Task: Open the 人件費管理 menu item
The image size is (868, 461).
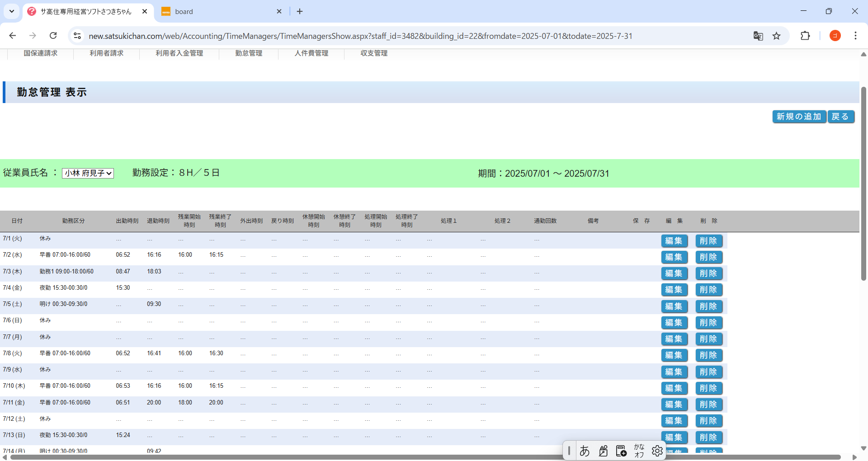Action: pos(311,53)
